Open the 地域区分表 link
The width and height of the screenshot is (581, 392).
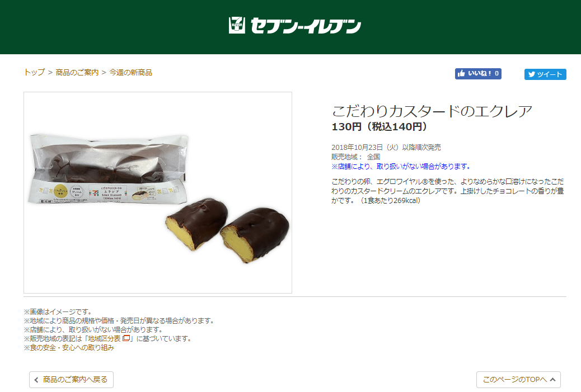(x=104, y=338)
